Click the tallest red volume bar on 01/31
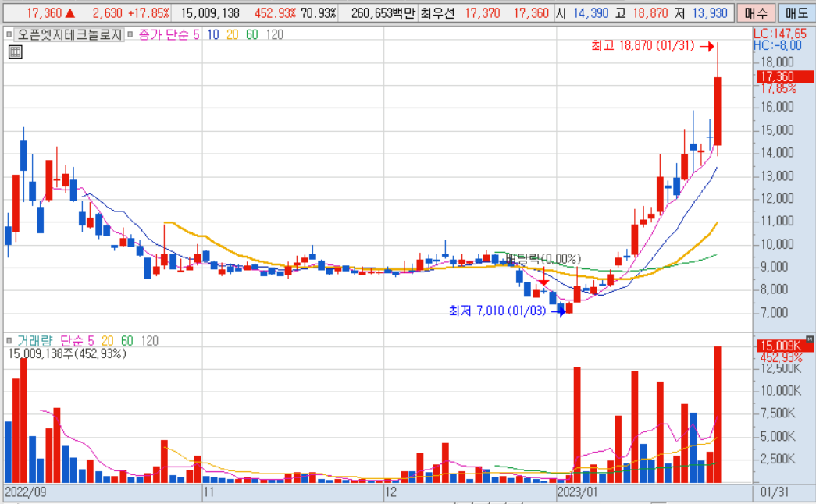 point(717,414)
